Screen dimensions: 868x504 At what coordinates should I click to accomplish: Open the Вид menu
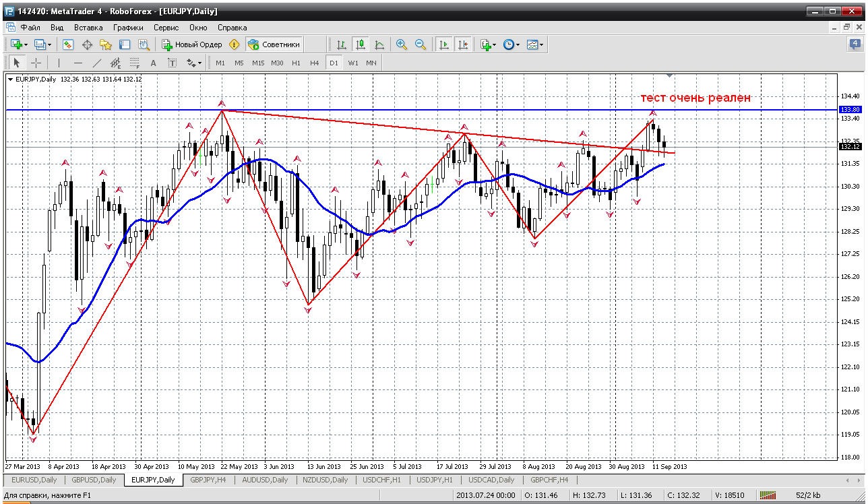[57, 28]
